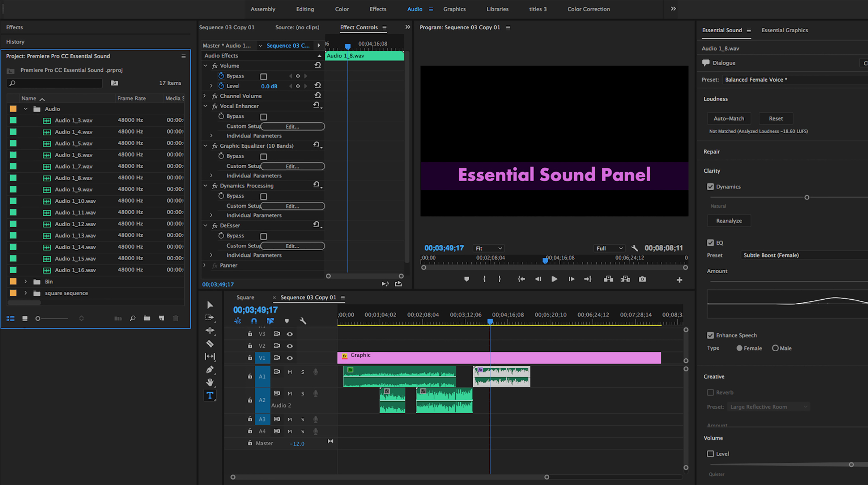This screenshot has width=868, height=485.
Task: Toggle the Bypass checkbox for Vocal Enhancer
Action: [264, 116]
